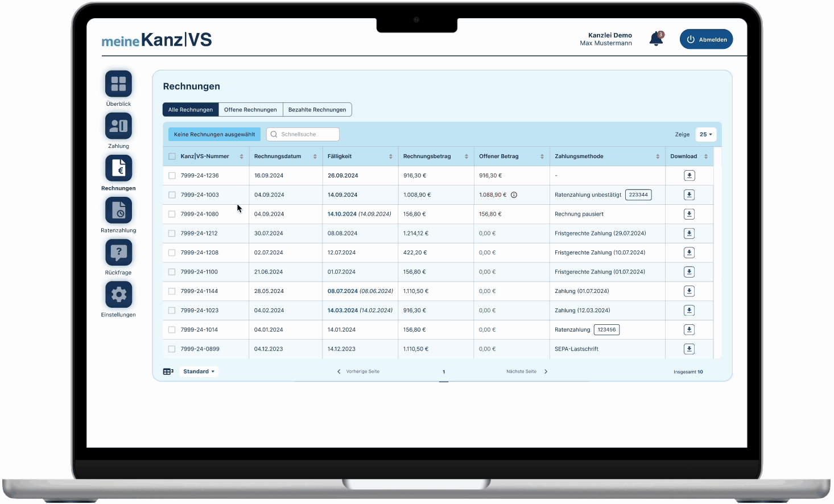Open the Zeige 25 rows dropdown
Image resolution: width=834 pixels, height=504 pixels.
click(705, 135)
